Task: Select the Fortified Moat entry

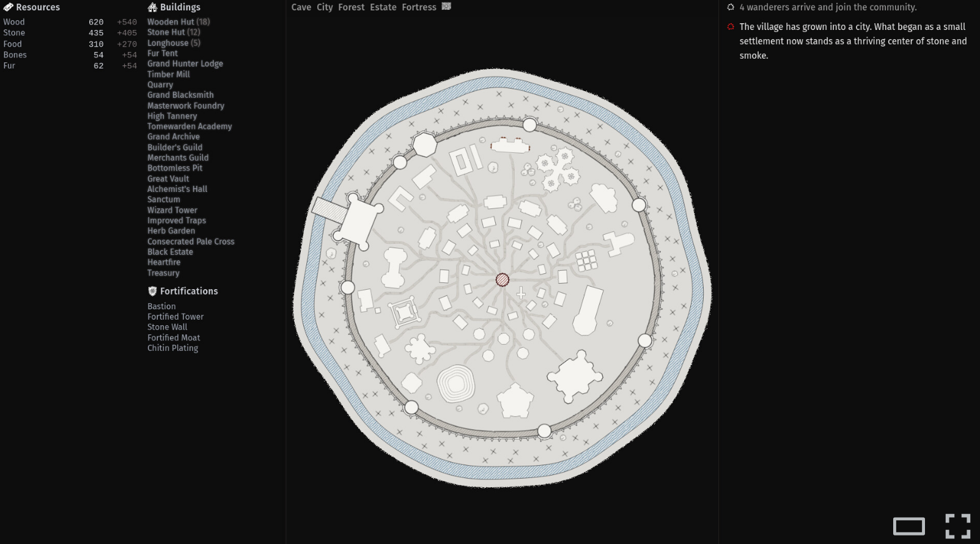Action: click(174, 337)
